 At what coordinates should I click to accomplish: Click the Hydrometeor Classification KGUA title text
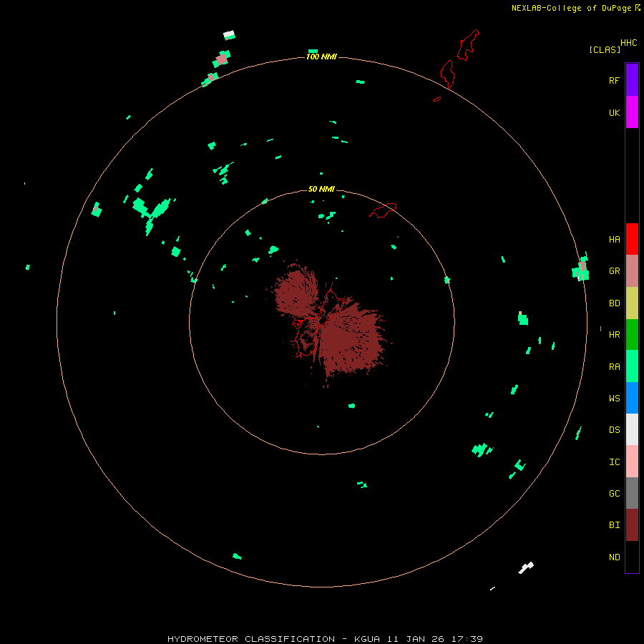[325, 639]
